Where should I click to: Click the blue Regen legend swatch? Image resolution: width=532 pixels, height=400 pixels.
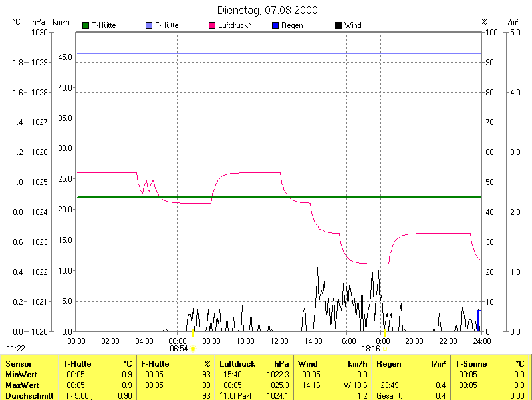click(276, 25)
